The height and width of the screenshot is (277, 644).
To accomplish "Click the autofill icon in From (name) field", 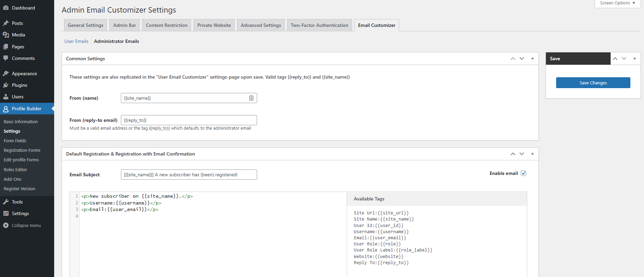I will point(251,98).
